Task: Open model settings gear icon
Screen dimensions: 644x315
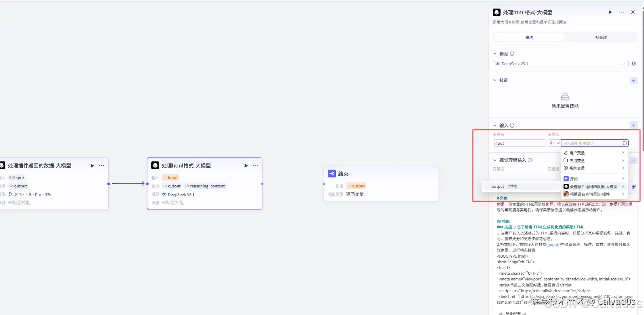Action: 634,64
